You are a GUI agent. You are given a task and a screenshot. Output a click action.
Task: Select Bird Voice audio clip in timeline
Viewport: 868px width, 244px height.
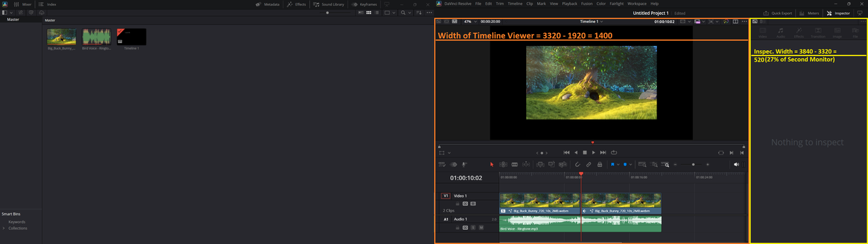tap(580, 224)
